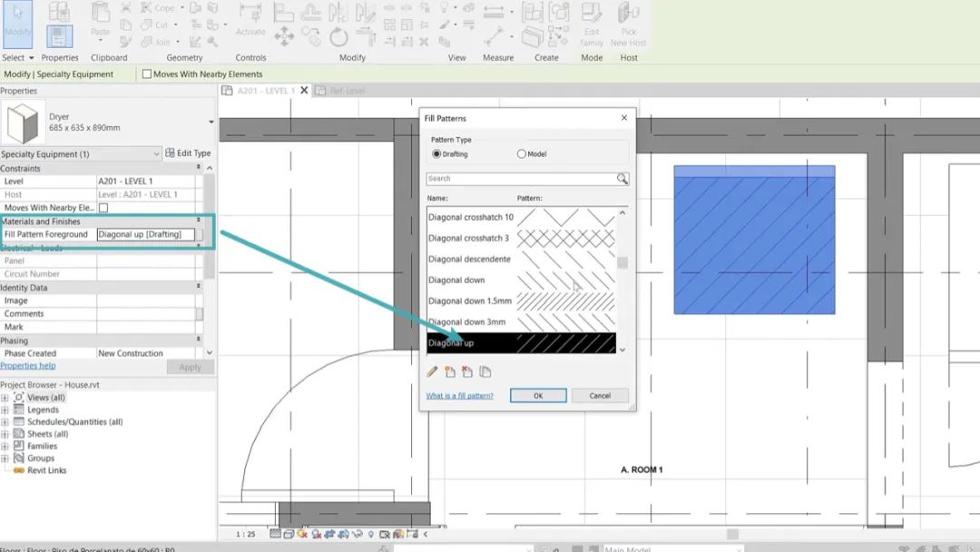Open the What is a fill pattern? link

point(459,396)
